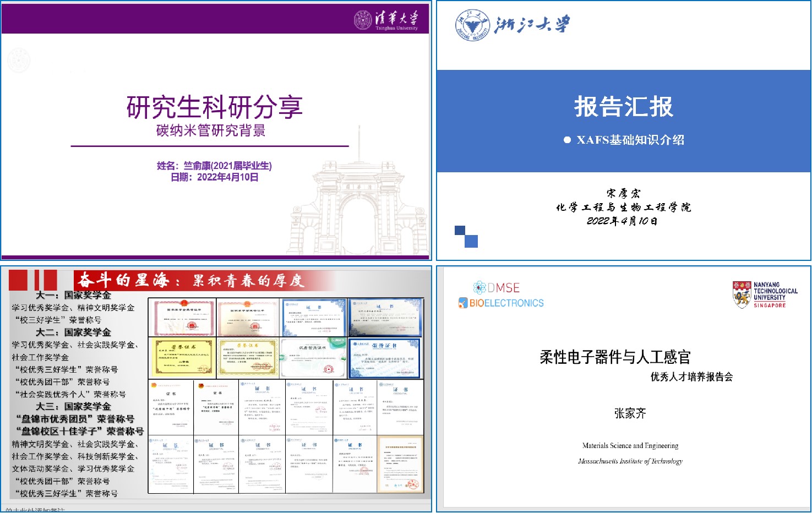Click the Bioelectronics logo

501,303
